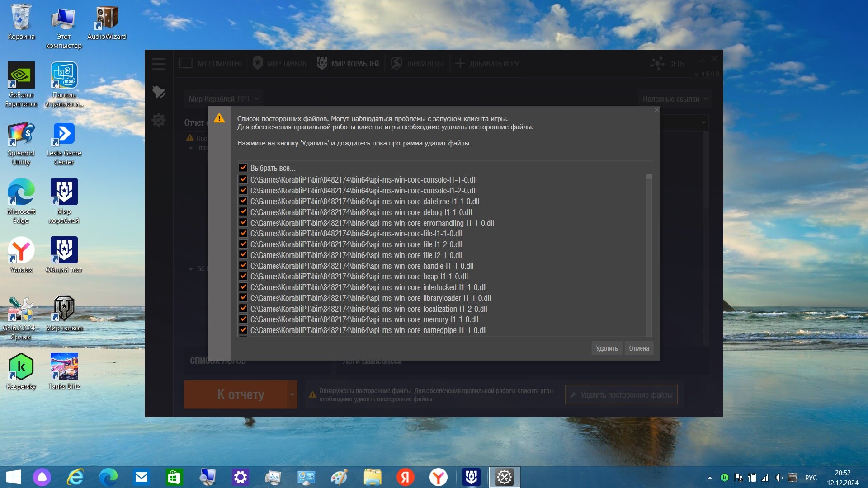Open the Kaspersky desktop shortcut

click(21, 371)
